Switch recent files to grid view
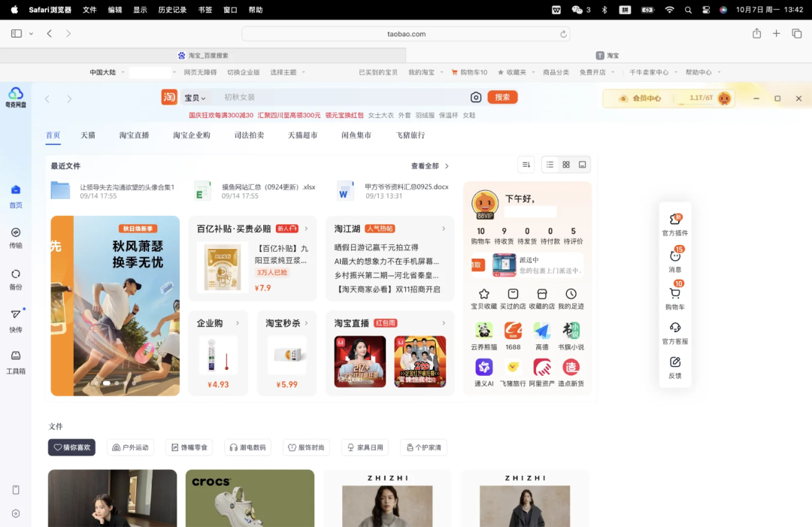The image size is (812, 527). [x=566, y=165]
